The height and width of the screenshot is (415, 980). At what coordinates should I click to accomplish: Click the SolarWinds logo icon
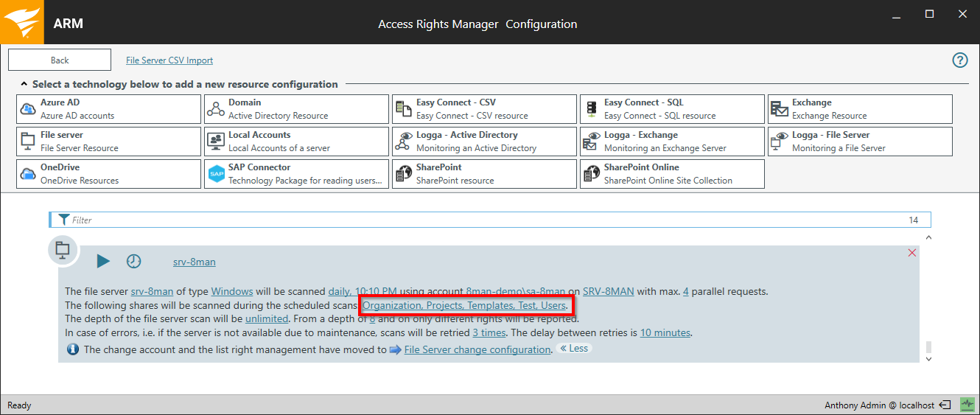pos(21,22)
